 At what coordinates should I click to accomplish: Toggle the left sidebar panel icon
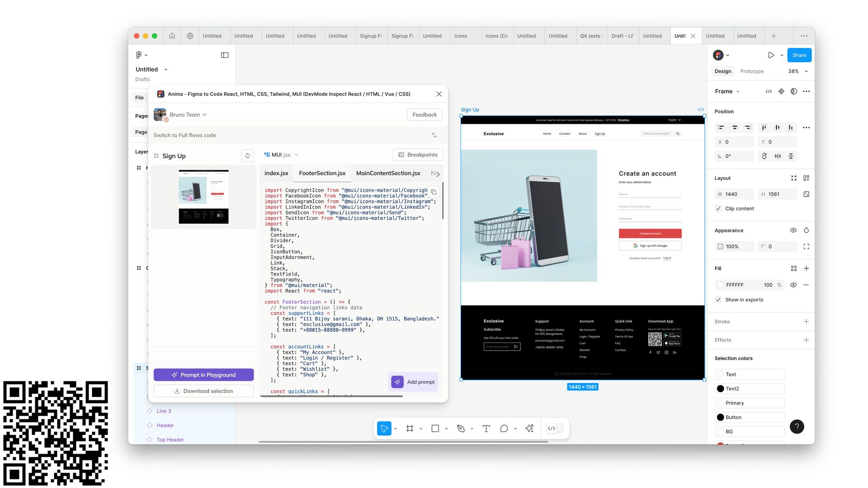coord(225,55)
